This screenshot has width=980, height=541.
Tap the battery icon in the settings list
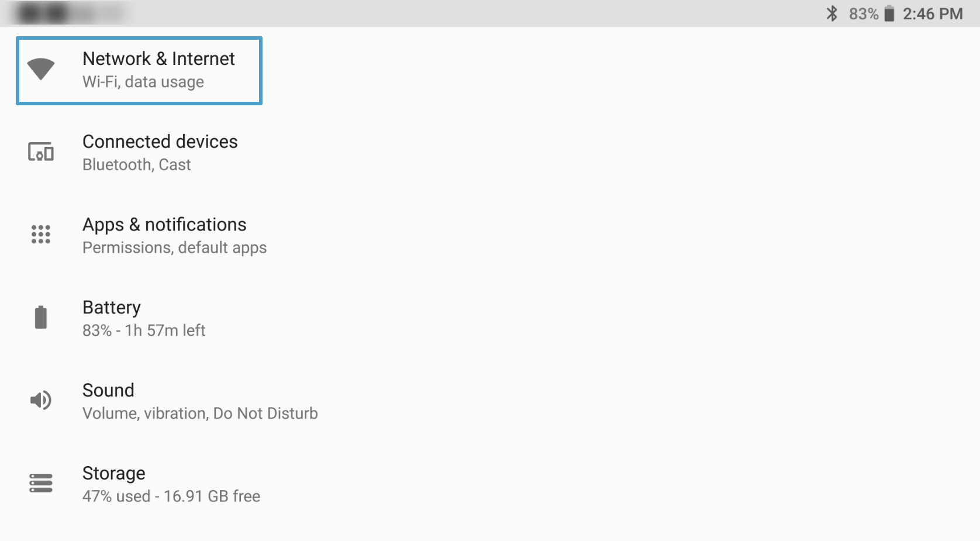coord(41,318)
